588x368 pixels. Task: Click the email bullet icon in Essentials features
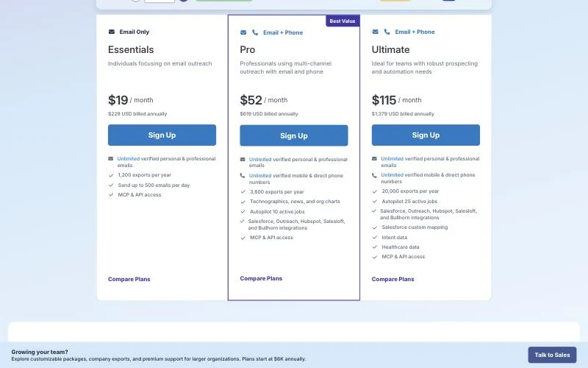click(111, 159)
